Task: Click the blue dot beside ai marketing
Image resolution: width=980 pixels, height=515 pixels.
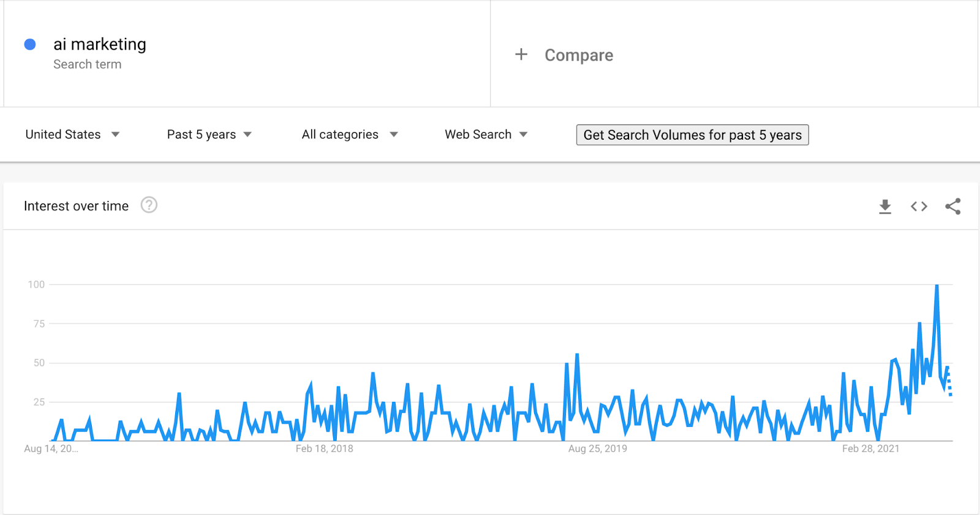Action: tap(29, 45)
